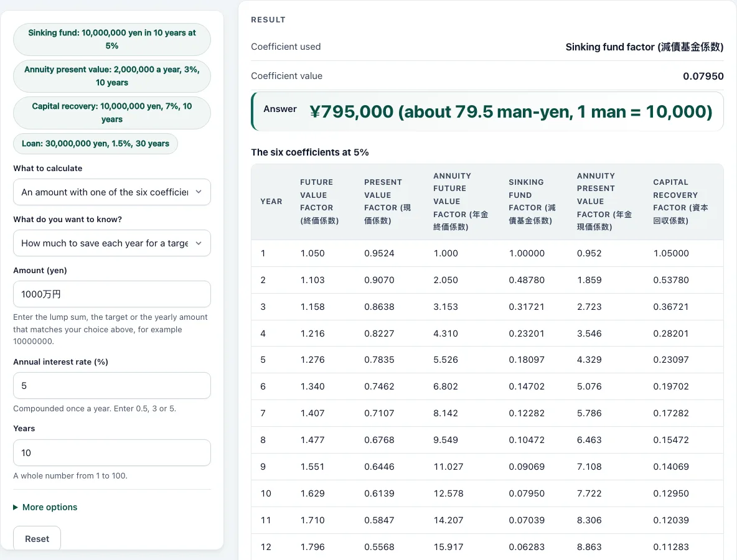
Task: Click the Annual interest rate input field
Action: click(112, 386)
